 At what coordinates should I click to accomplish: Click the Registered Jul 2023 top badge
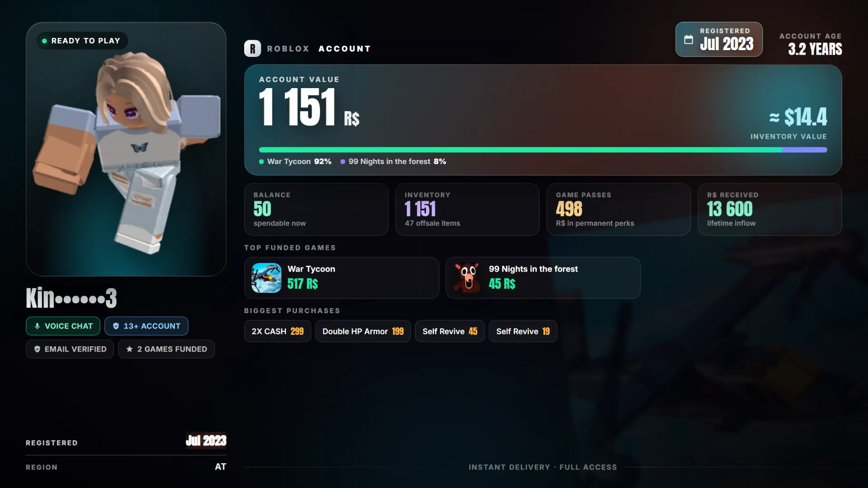719,39
